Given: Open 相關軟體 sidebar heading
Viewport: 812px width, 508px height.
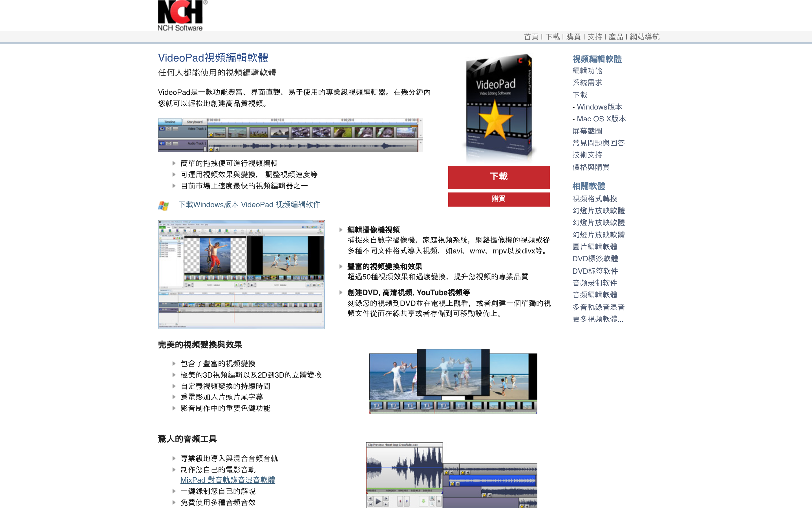Looking at the screenshot, I should [589, 186].
